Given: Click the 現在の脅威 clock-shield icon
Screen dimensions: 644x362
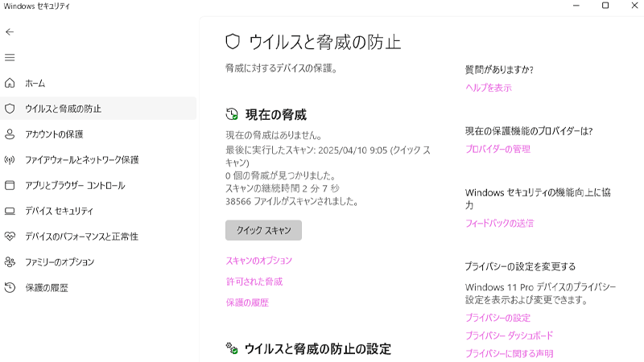Looking at the screenshot, I should coord(232,114).
